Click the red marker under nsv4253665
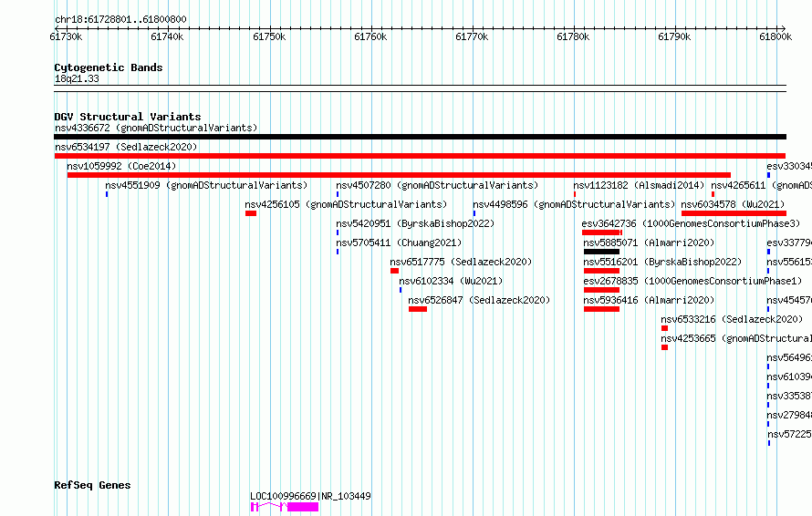Screen dimensions: 812x516 click(664, 347)
